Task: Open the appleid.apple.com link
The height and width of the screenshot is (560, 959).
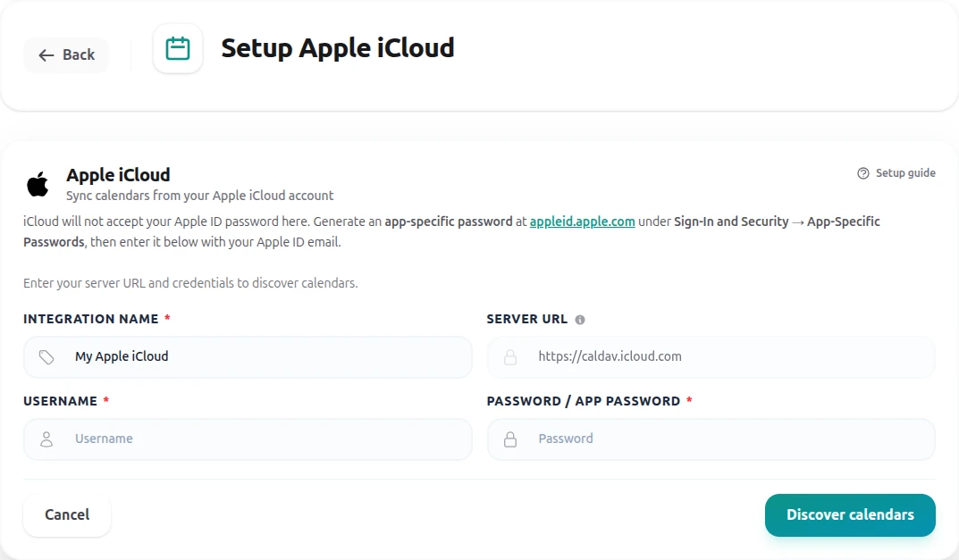Action: click(x=582, y=221)
